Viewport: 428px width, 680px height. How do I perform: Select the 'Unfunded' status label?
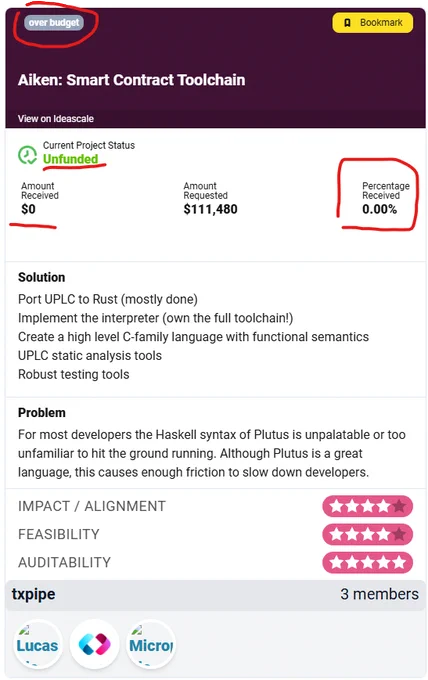(70, 159)
